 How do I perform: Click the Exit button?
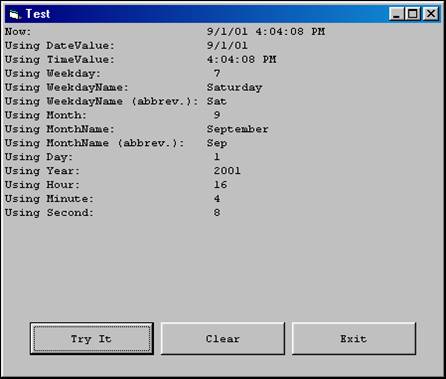tap(354, 338)
